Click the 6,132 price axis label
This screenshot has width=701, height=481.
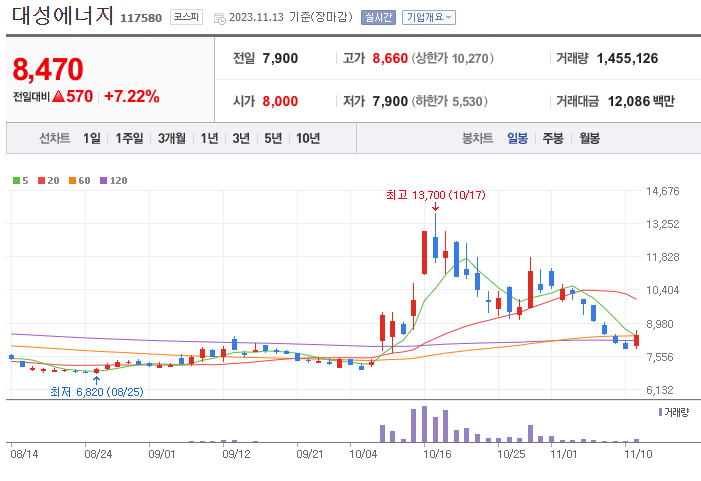coord(659,390)
